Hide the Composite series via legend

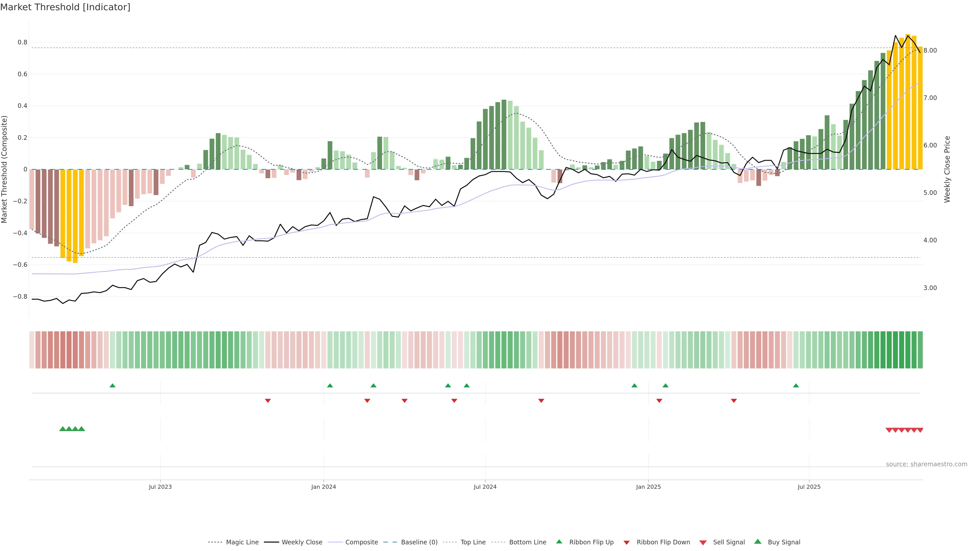(x=361, y=542)
